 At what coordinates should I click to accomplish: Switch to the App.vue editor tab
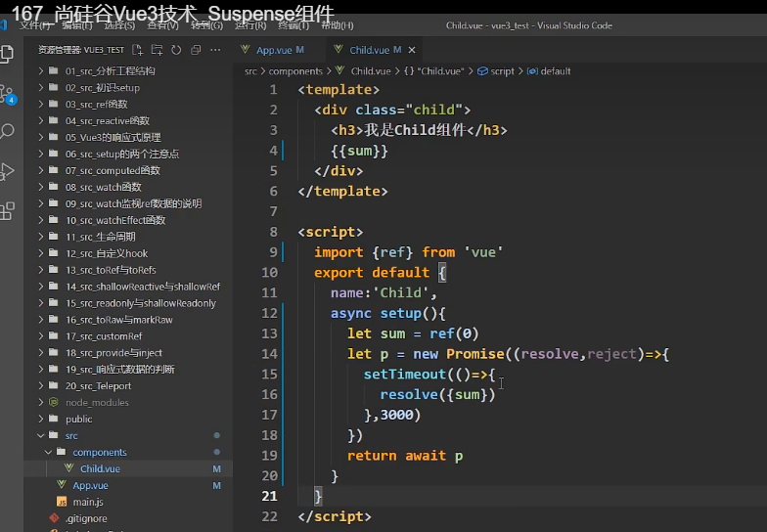[x=273, y=50]
